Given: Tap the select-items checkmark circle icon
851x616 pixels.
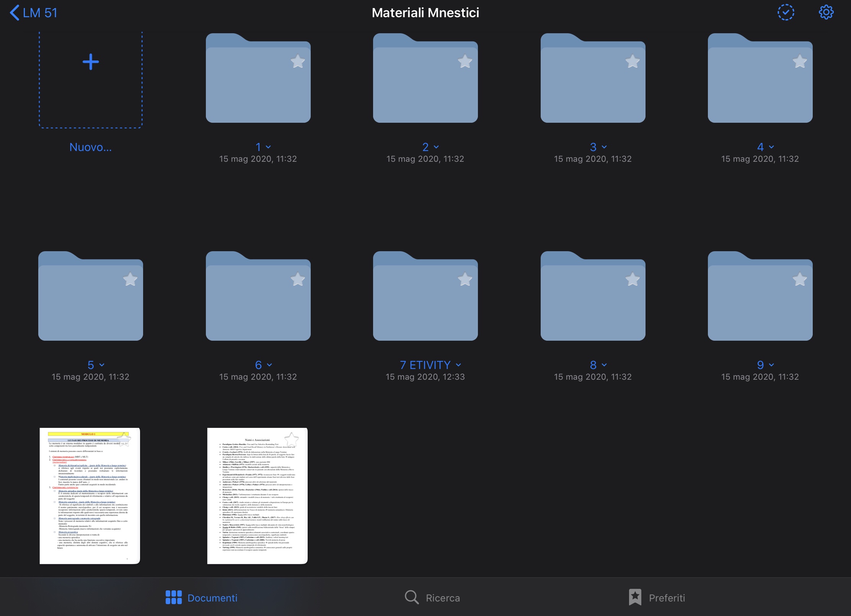Looking at the screenshot, I should (786, 13).
